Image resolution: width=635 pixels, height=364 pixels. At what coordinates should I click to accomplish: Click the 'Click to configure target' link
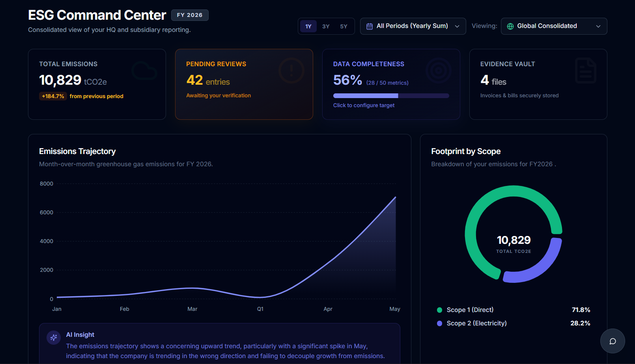[x=364, y=105]
